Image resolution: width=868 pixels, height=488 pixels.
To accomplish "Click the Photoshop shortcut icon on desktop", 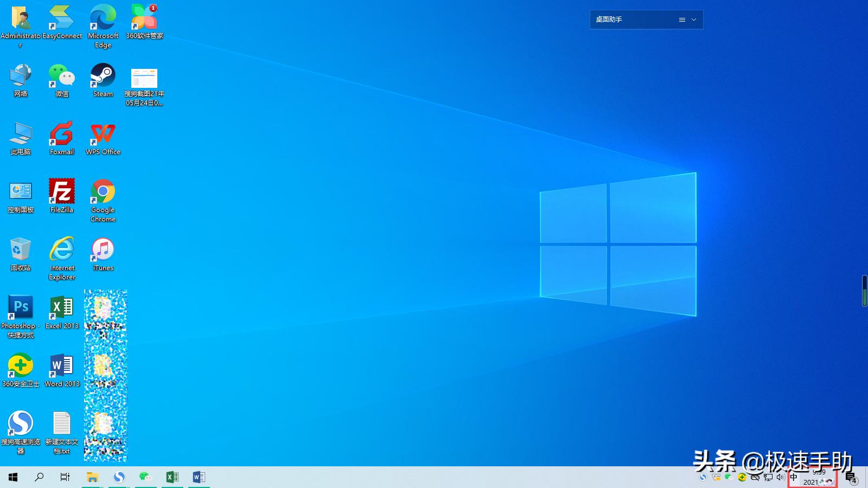I will (21, 308).
